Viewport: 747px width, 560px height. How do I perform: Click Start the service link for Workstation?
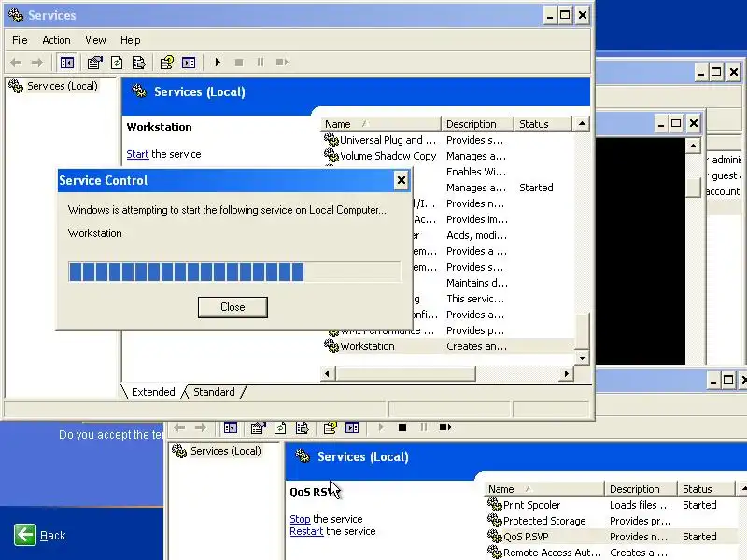pos(137,154)
